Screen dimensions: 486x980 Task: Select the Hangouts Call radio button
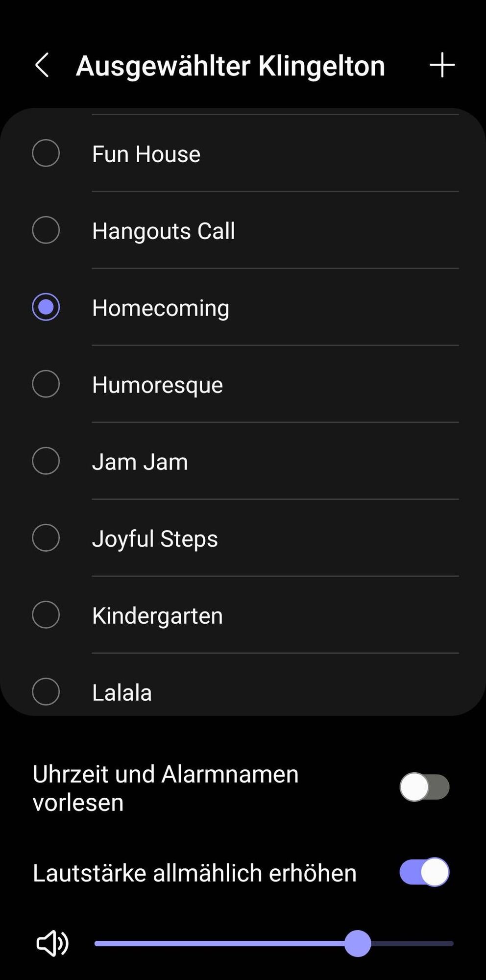pos(46,230)
